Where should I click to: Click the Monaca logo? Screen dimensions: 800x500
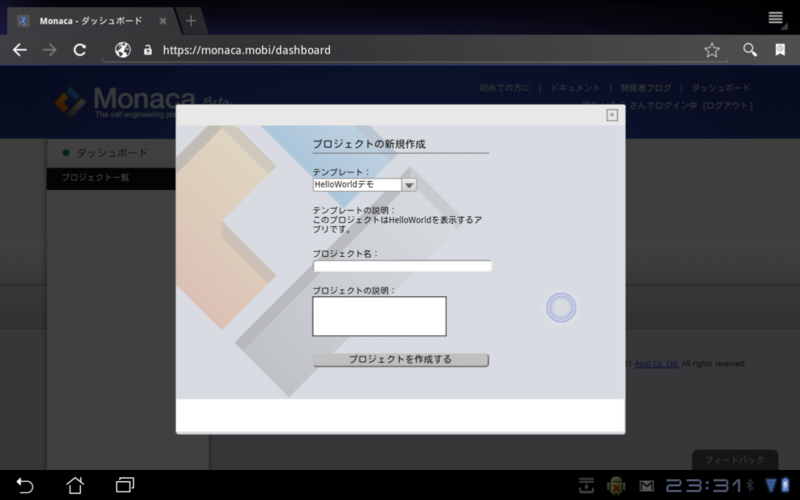click(x=125, y=102)
